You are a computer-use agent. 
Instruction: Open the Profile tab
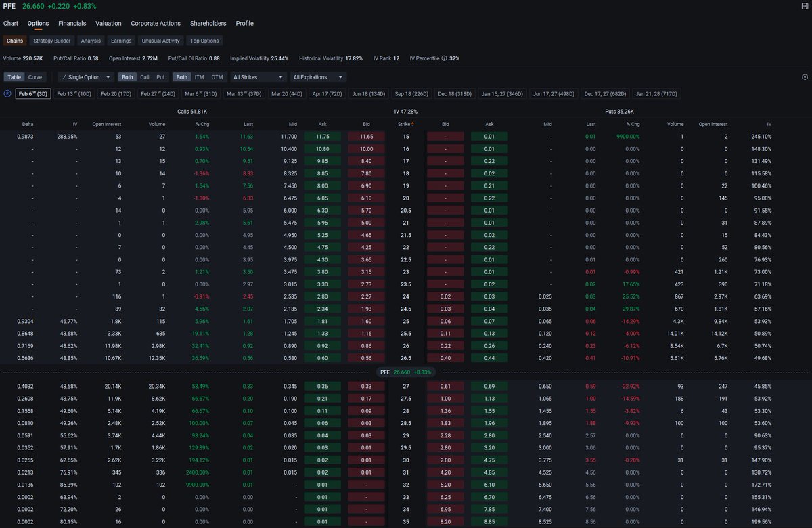pos(245,23)
